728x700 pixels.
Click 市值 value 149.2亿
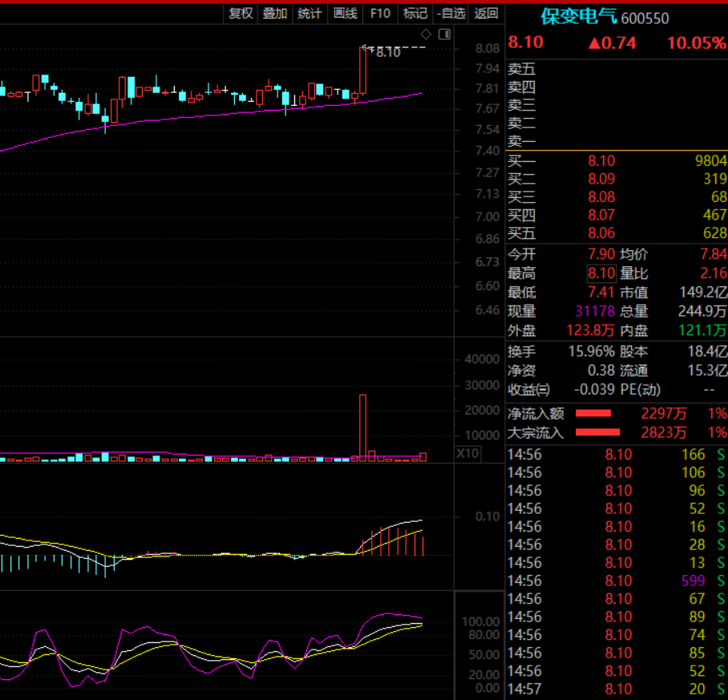703,292
